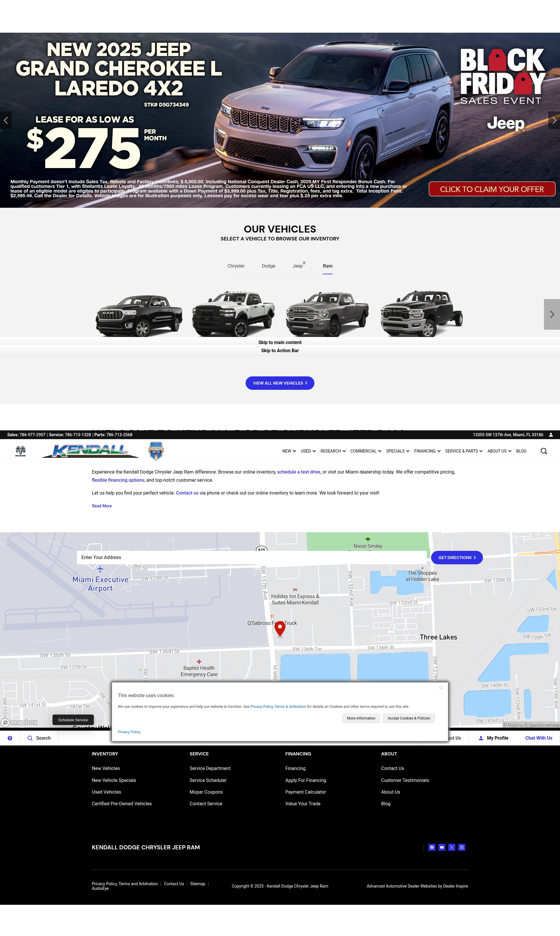Click the Kendall dealership logo
Screen dimensions: 560x936
tap(90, 451)
